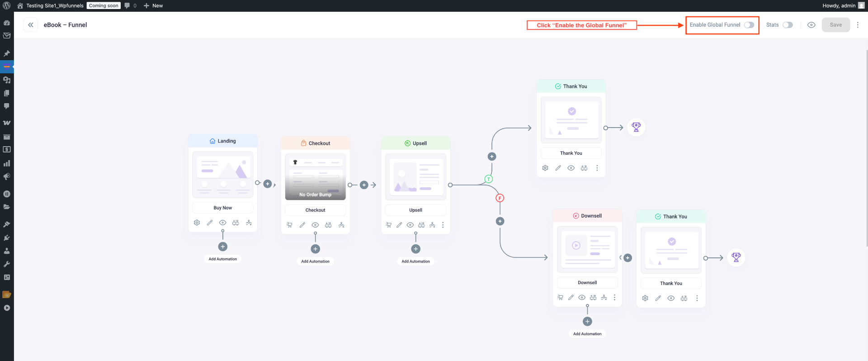The width and height of the screenshot is (868, 361).
Task: Open bottom Thank You step settings gear
Action: (645, 298)
